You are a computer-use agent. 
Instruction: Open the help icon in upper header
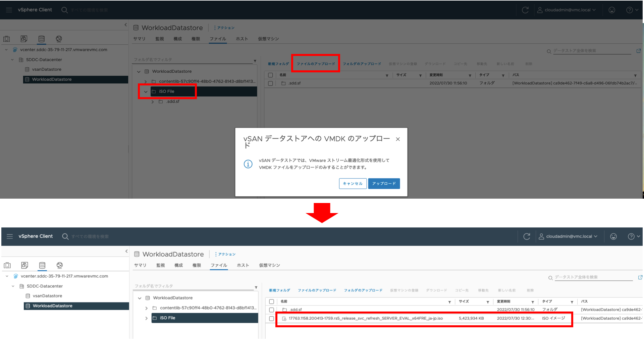point(630,10)
